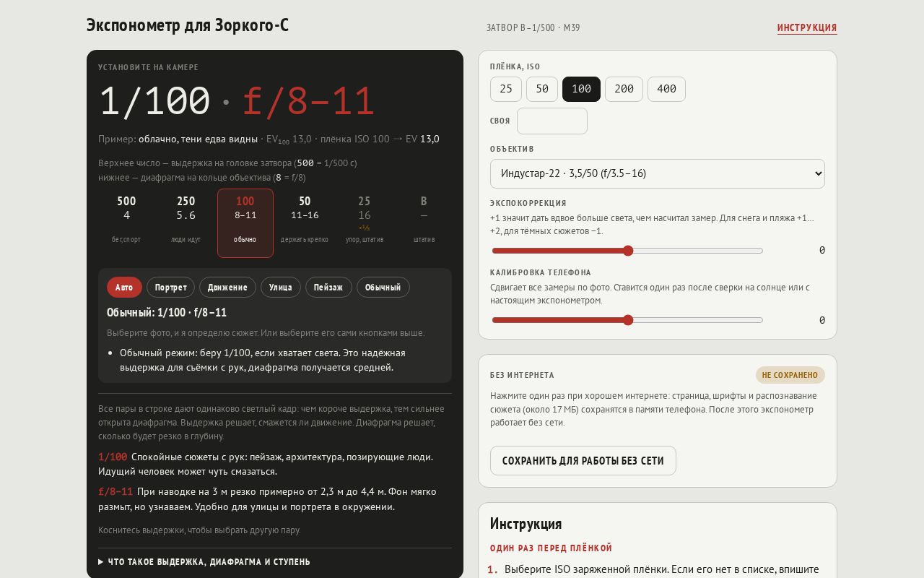Adjust the Калибровка телефона slider
924x578 pixels.
coord(627,320)
